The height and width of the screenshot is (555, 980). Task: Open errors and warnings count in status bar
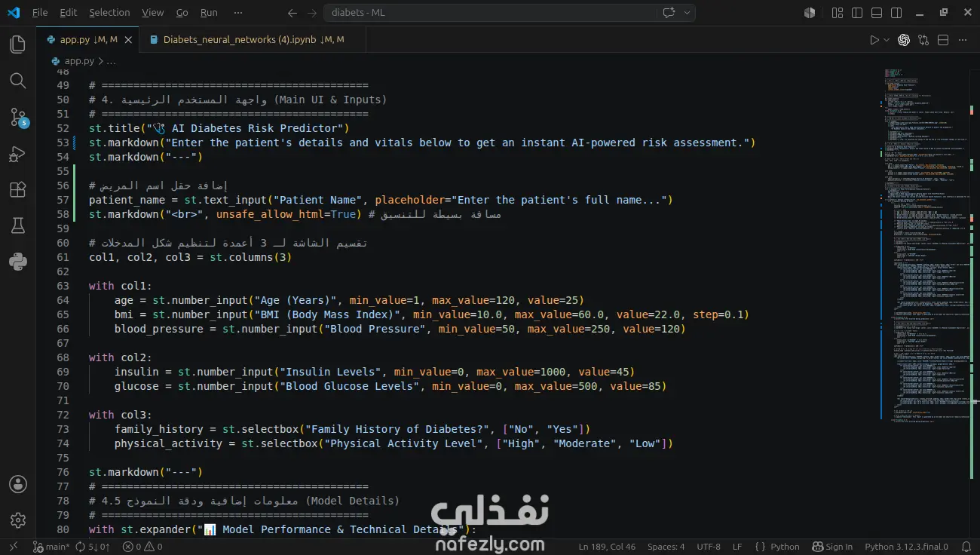142,547
